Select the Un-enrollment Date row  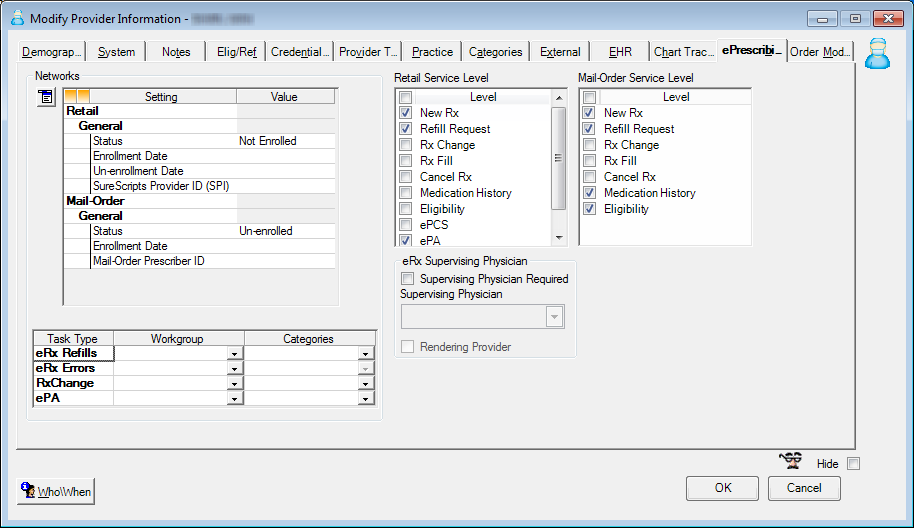pyautogui.click(x=200, y=171)
